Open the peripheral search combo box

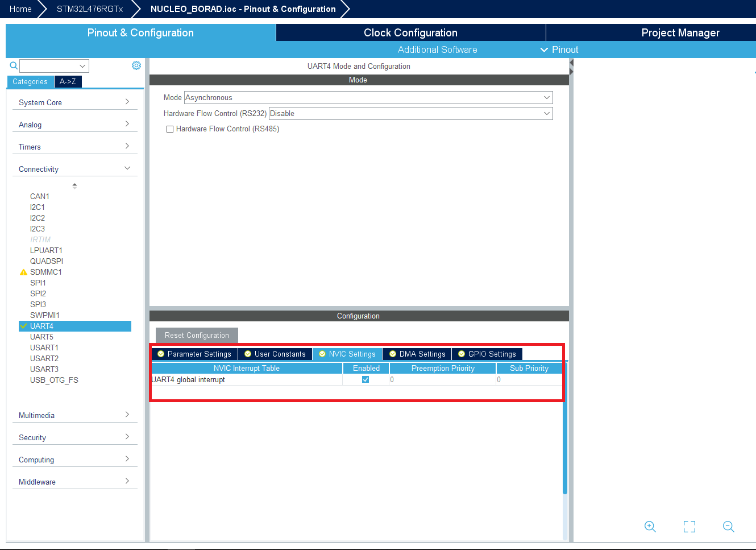[x=54, y=66]
